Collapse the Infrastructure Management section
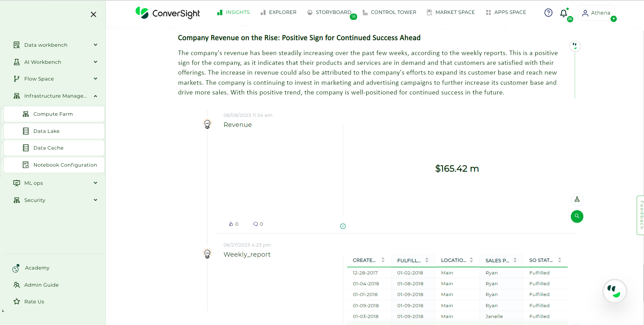The width and height of the screenshot is (644, 325). tap(55, 96)
